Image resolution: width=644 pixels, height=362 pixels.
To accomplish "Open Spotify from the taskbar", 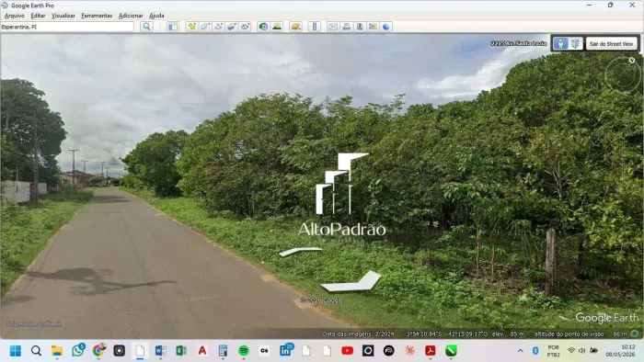I will pyautogui.click(x=244, y=351).
